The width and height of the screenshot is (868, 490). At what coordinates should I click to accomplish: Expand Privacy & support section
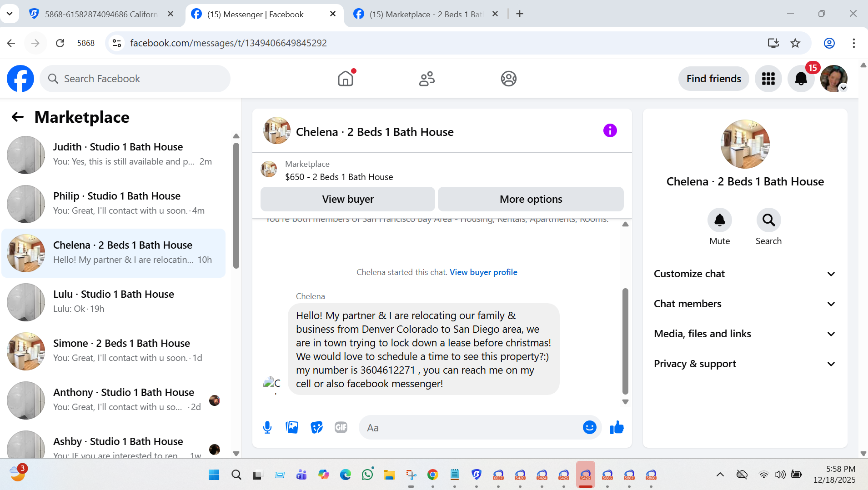click(745, 364)
